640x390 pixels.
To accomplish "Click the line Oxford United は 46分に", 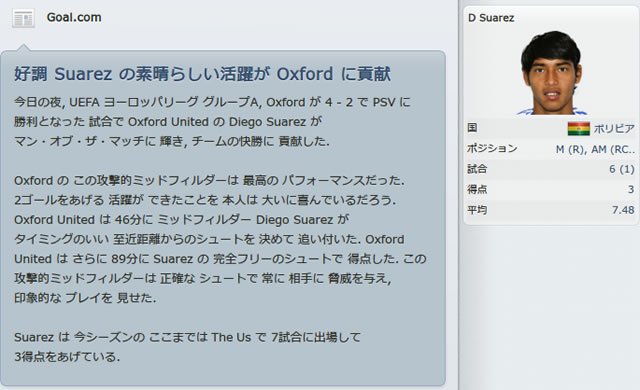I will [x=182, y=219].
